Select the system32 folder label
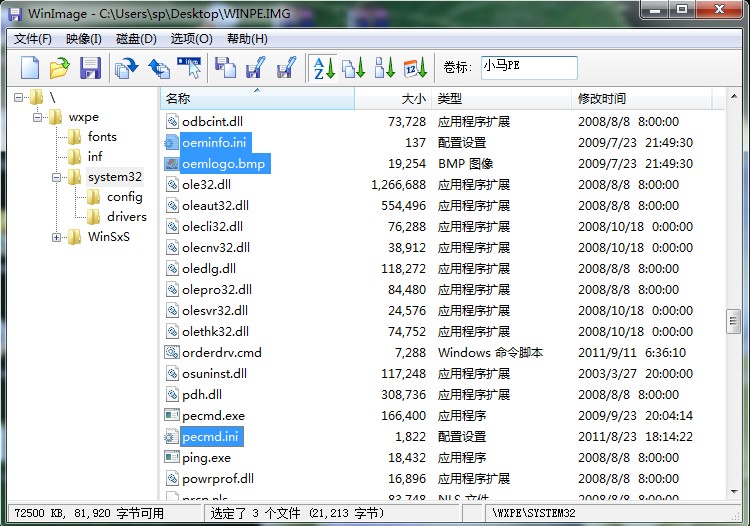750x526 pixels. [x=115, y=177]
